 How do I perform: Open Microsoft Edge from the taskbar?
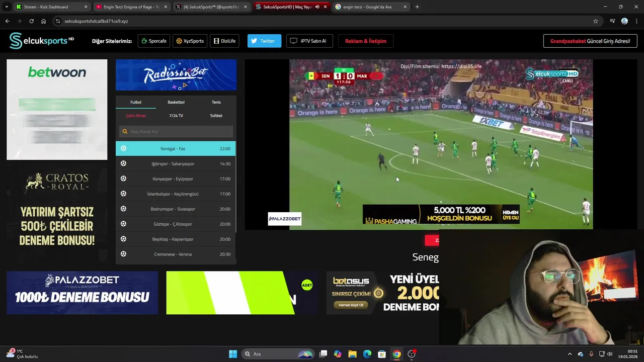click(367, 354)
